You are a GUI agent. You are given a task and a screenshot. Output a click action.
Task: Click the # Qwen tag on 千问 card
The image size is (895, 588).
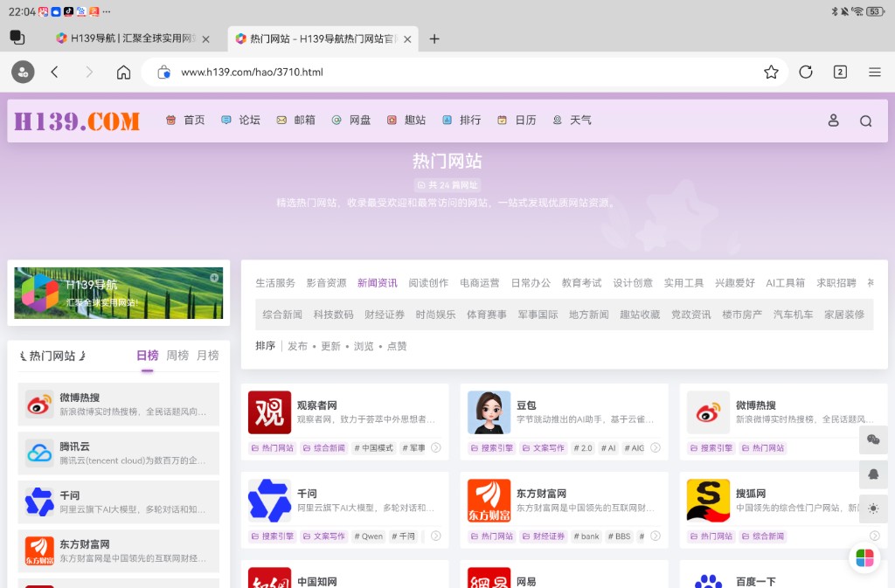tap(368, 536)
